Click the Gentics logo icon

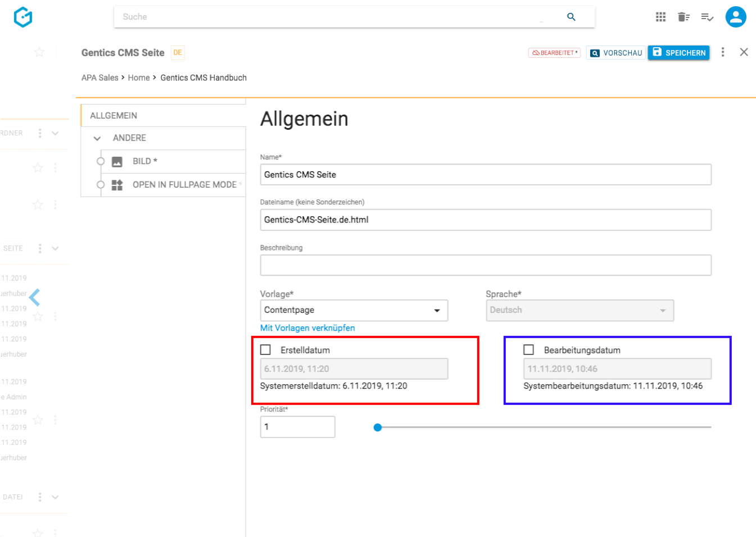click(23, 17)
